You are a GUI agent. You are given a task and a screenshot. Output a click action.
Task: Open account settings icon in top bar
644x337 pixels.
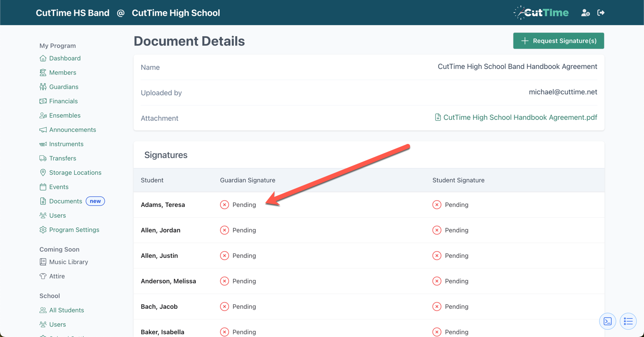click(585, 13)
